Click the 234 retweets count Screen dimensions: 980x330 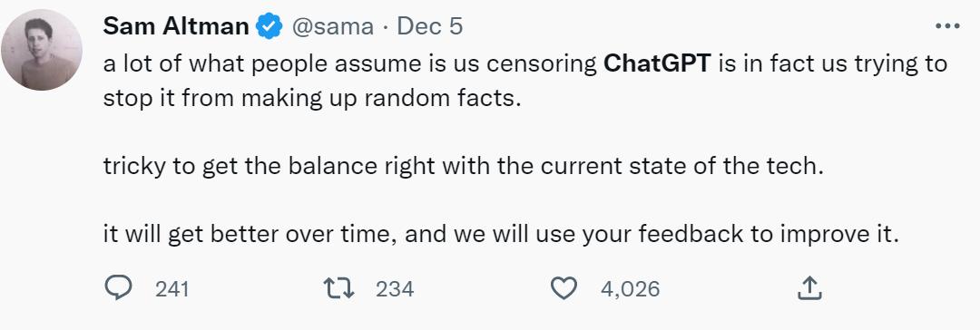click(395, 288)
